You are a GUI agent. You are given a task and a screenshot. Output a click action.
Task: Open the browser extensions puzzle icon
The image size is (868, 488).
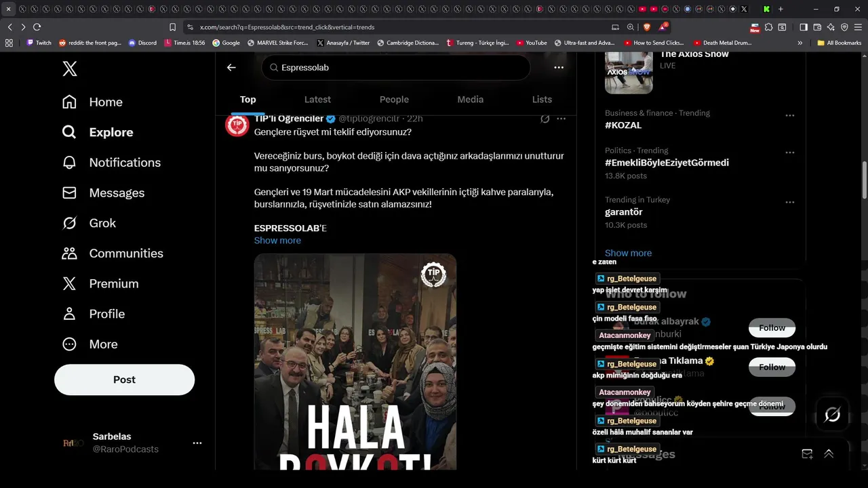pyautogui.click(x=768, y=27)
